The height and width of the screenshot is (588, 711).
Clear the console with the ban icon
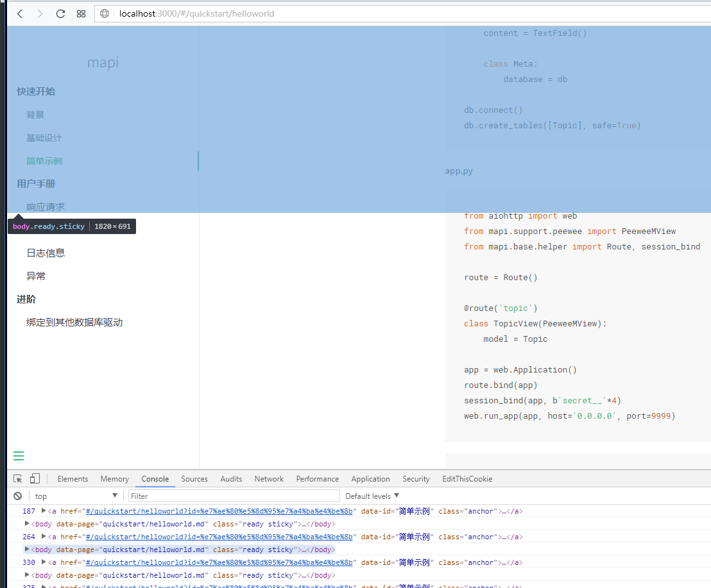click(18, 496)
